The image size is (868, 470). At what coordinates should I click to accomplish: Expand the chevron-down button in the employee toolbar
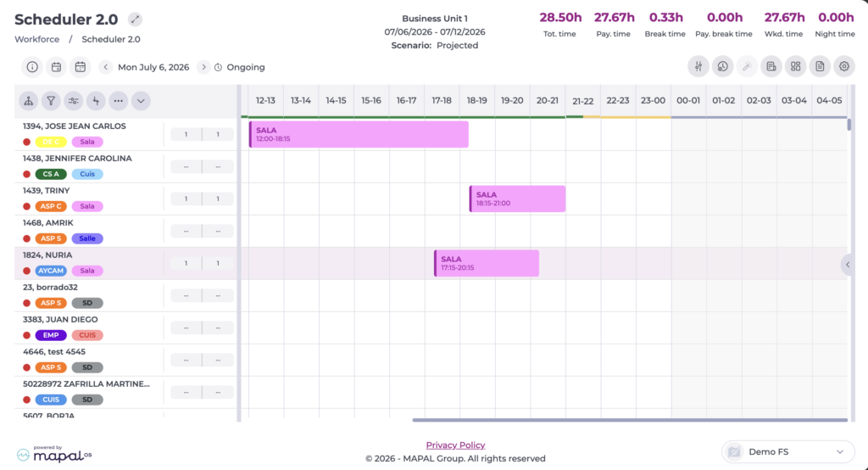pyautogui.click(x=141, y=101)
